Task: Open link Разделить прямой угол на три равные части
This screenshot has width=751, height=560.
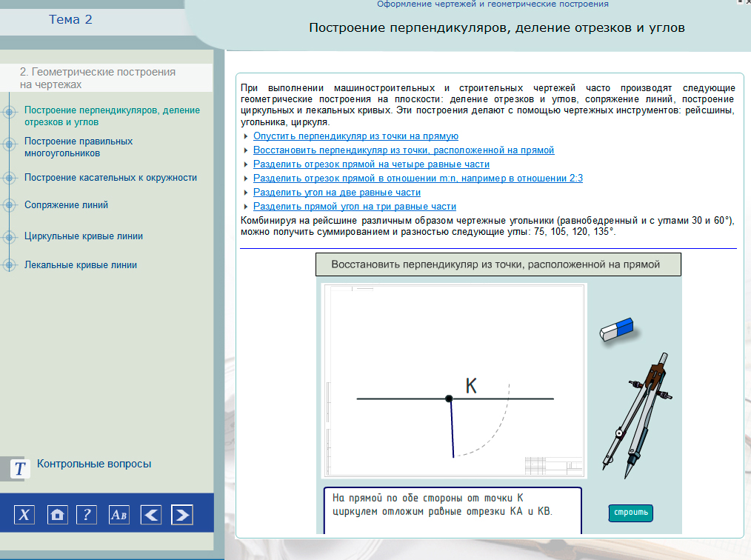Action: click(355, 207)
